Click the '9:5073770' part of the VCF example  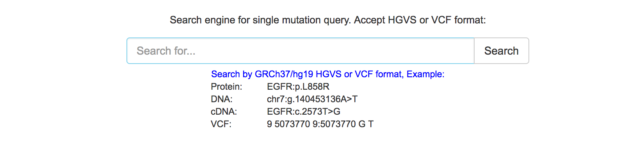tap(334, 124)
